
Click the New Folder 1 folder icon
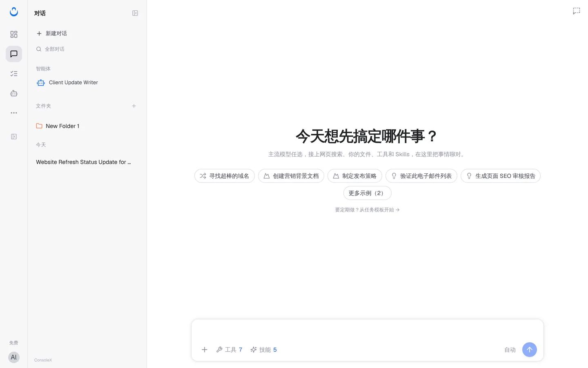(x=39, y=126)
